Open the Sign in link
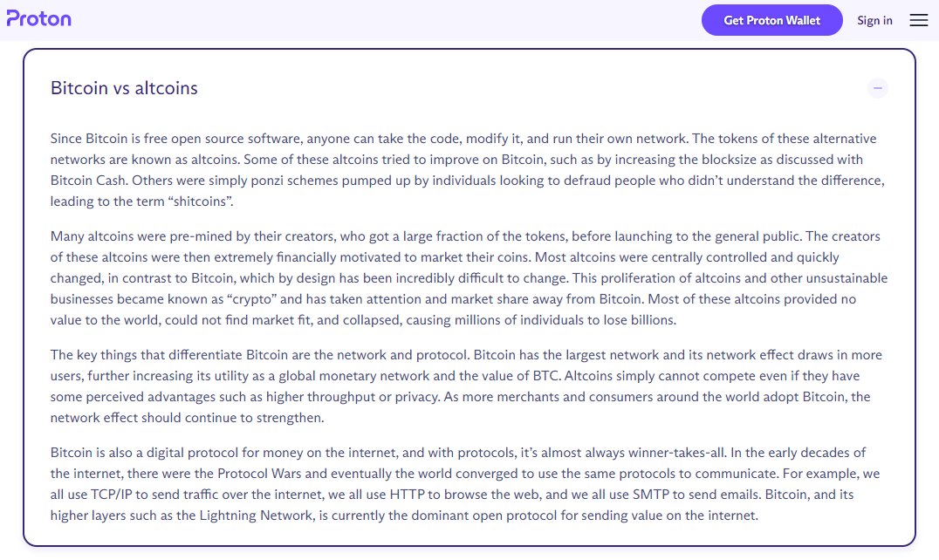939x560 pixels. point(874,20)
